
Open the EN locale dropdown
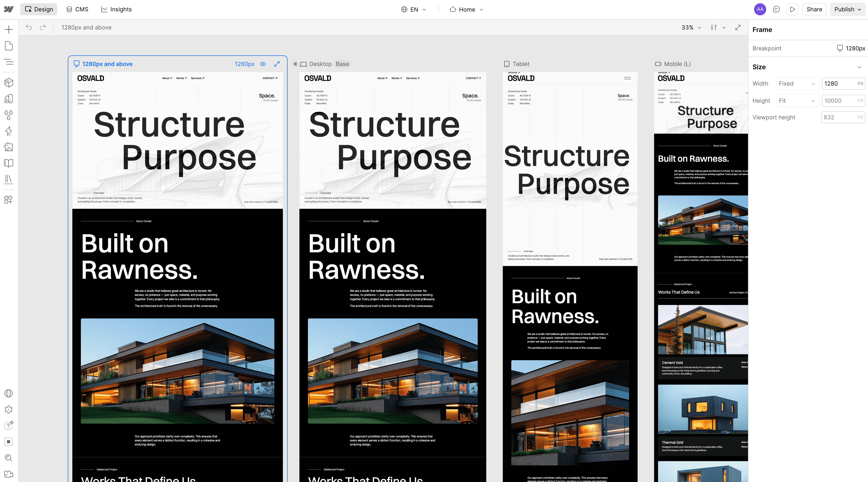coord(414,9)
